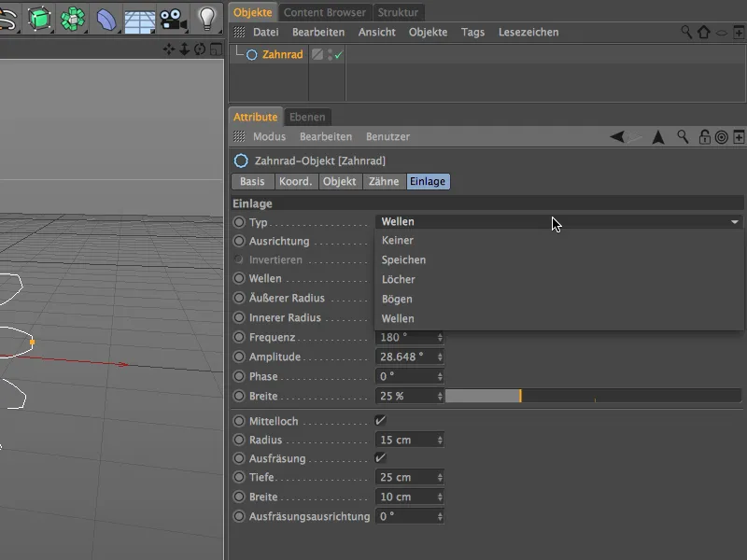
Task: Click the light bulb icon
Action: click(206, 18)
